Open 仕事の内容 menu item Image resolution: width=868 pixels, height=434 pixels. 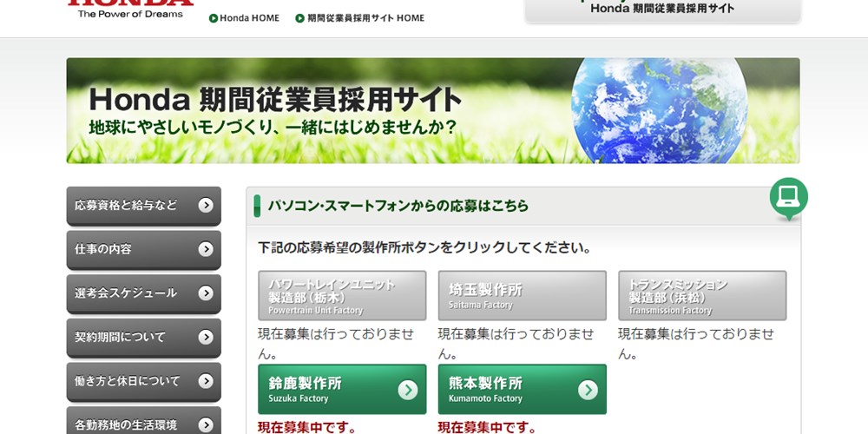pyautogui.click(x=144, y=249)
